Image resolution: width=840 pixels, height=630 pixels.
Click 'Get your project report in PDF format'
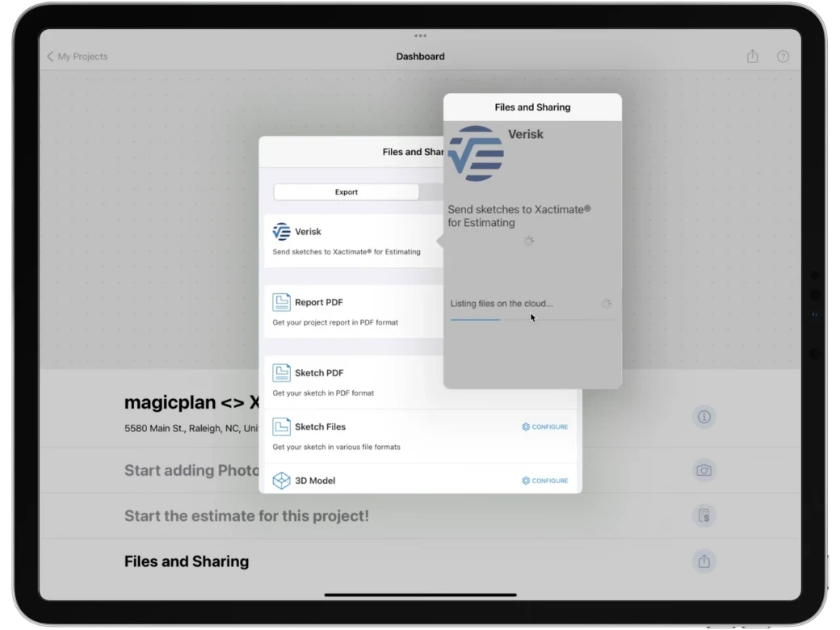click(x=335, y=322)
